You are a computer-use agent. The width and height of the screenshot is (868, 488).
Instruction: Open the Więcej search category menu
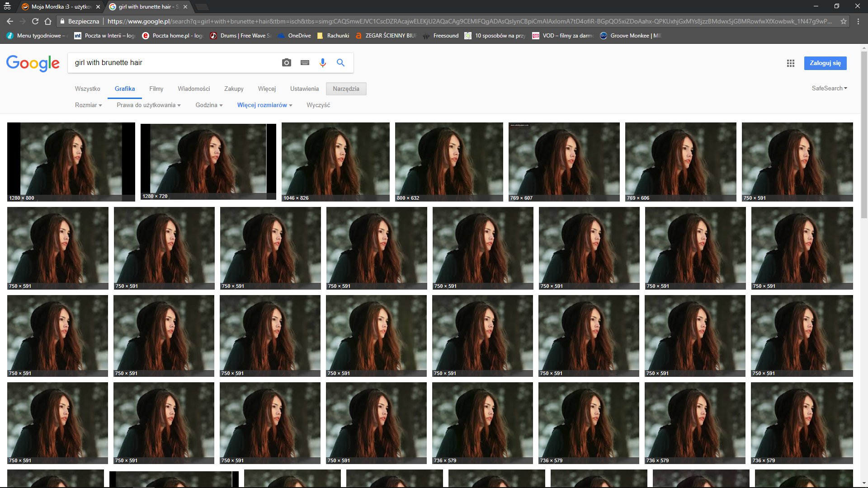pos(267,89)
